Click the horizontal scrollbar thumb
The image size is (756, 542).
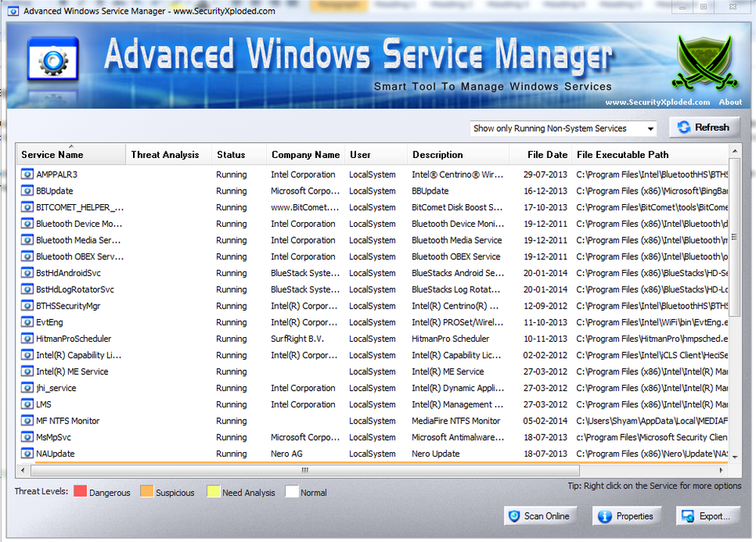[x=305, y=469]
